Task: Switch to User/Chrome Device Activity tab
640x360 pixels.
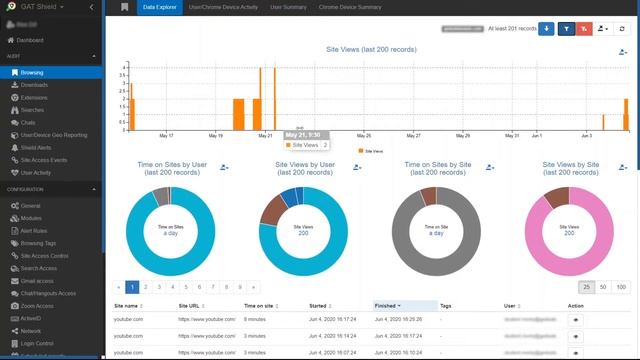Action: click(x=223, y=7)
